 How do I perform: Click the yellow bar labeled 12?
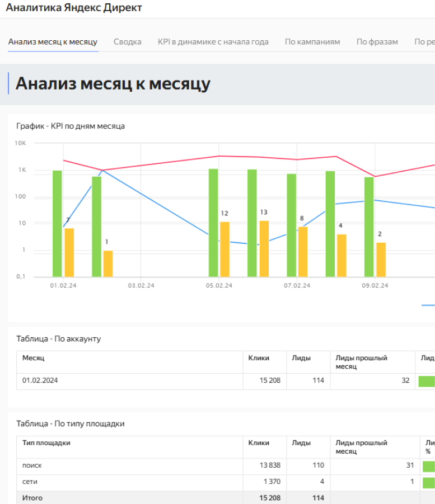tap(224, 249)
